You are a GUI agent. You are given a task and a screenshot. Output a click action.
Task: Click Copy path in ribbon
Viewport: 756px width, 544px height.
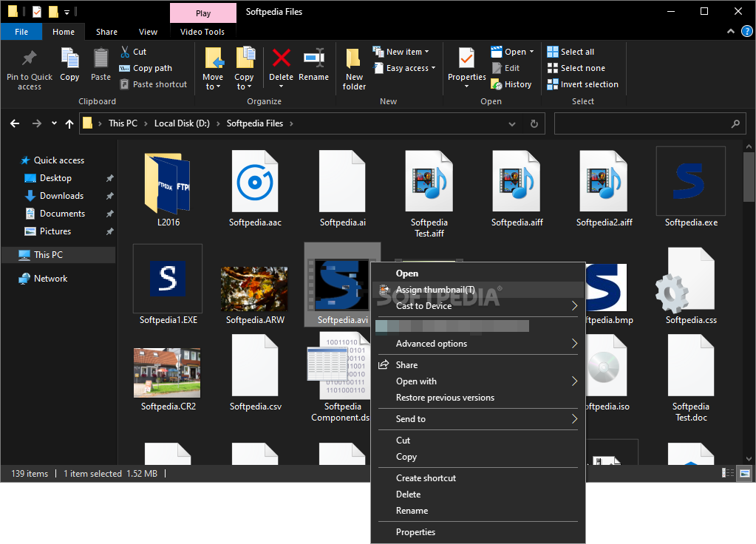tap(146, 68)
